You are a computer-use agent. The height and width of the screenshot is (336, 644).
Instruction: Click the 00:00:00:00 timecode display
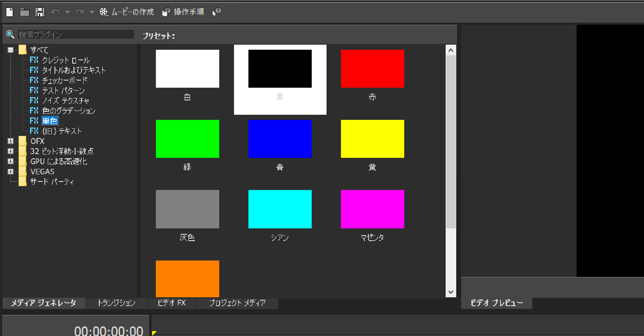click(x=109, y=330)
